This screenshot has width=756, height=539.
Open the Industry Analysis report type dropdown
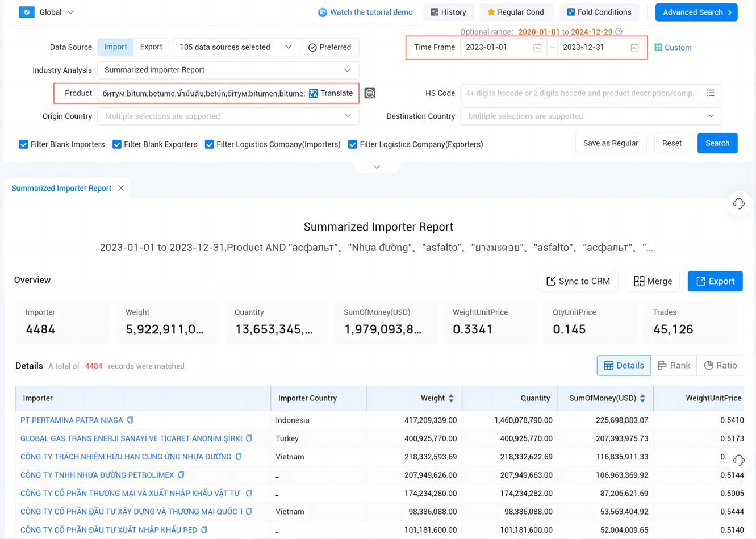[228, 70]
